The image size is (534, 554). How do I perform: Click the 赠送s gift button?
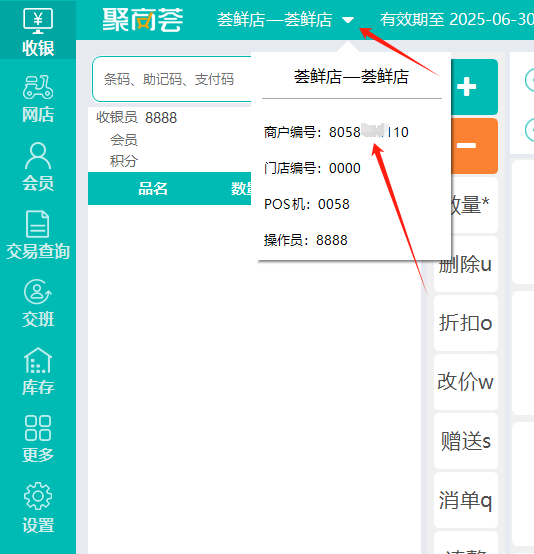click(466, 441)
